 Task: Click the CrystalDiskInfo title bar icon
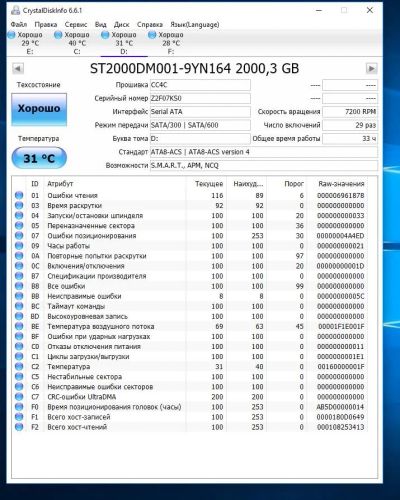coord(15,10)
